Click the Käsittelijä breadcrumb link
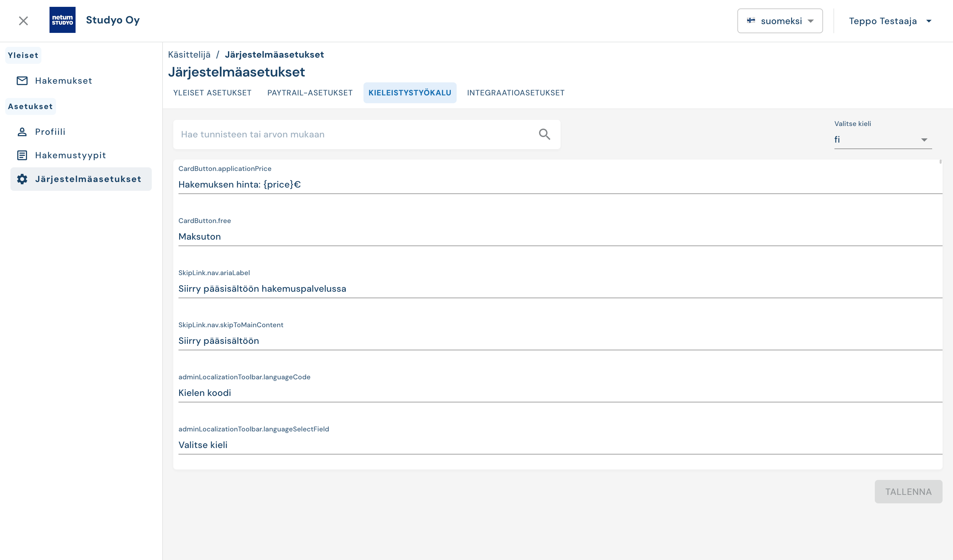This screenshot has height=560, width=953. coord(189,54)
